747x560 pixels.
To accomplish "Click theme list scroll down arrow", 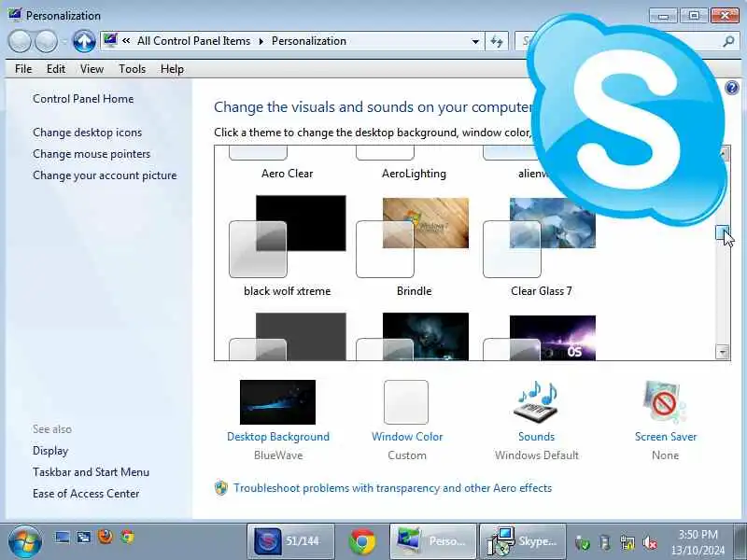I will click(x=723, y=353).
